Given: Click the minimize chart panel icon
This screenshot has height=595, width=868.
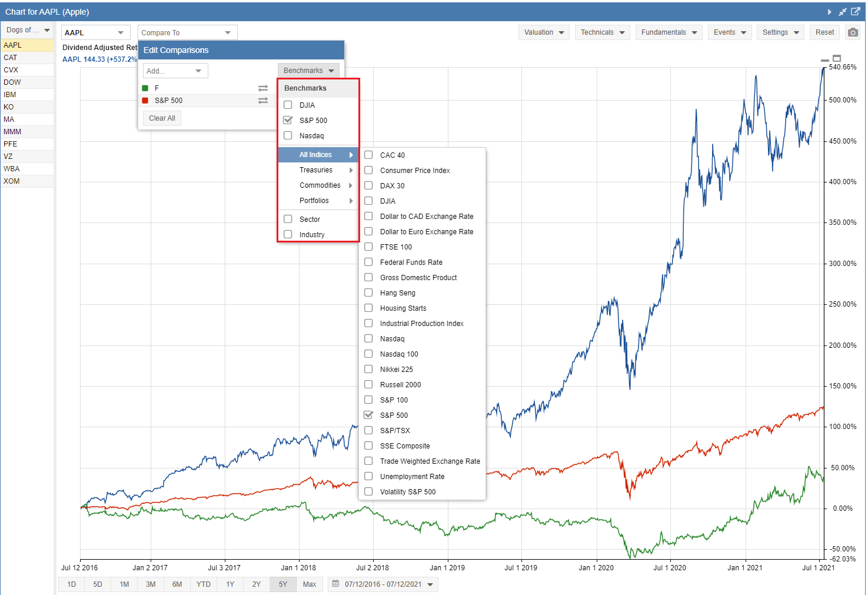Looking at the screenshot, I should [825, 60].
